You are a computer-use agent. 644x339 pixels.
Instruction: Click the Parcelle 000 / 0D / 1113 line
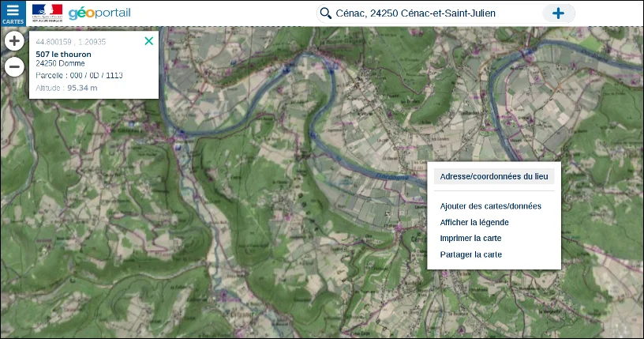[x=79, y=75]
